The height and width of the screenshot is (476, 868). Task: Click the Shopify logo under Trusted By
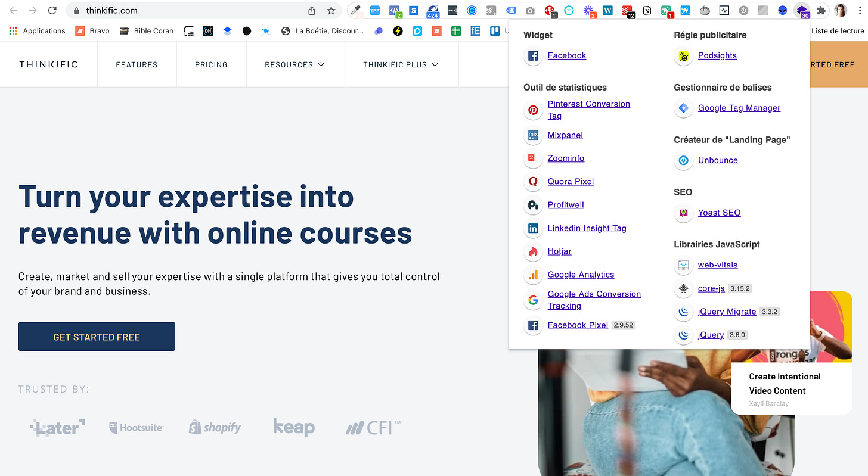pos(215,427)
